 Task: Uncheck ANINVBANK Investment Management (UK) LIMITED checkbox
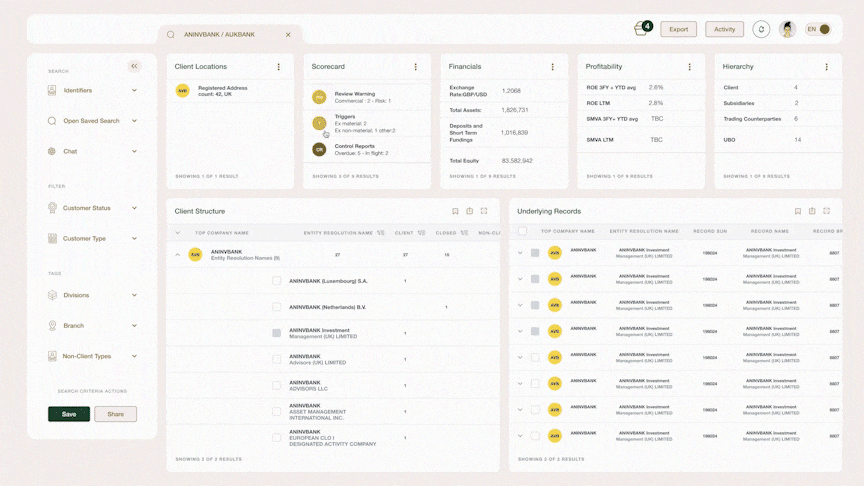coord(277,333)
